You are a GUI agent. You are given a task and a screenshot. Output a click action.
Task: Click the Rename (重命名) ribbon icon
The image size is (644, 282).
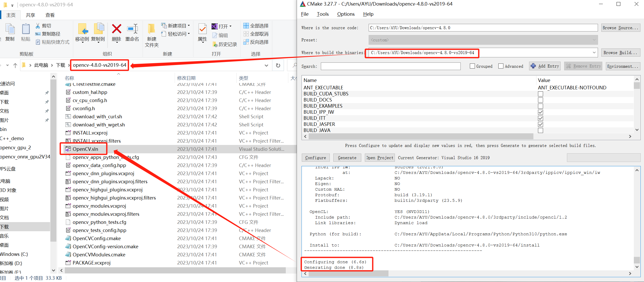[x=132, y=29]
